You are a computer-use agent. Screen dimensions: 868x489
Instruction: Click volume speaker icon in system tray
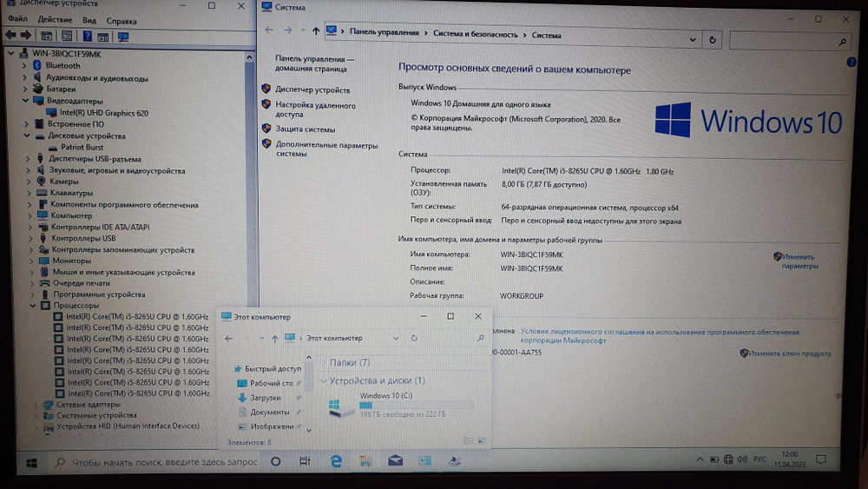(742, 459)
